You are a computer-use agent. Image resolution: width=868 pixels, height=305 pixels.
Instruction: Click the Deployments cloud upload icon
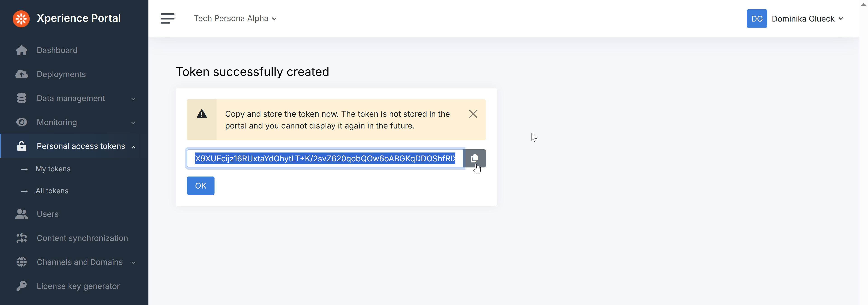point(21,74)
